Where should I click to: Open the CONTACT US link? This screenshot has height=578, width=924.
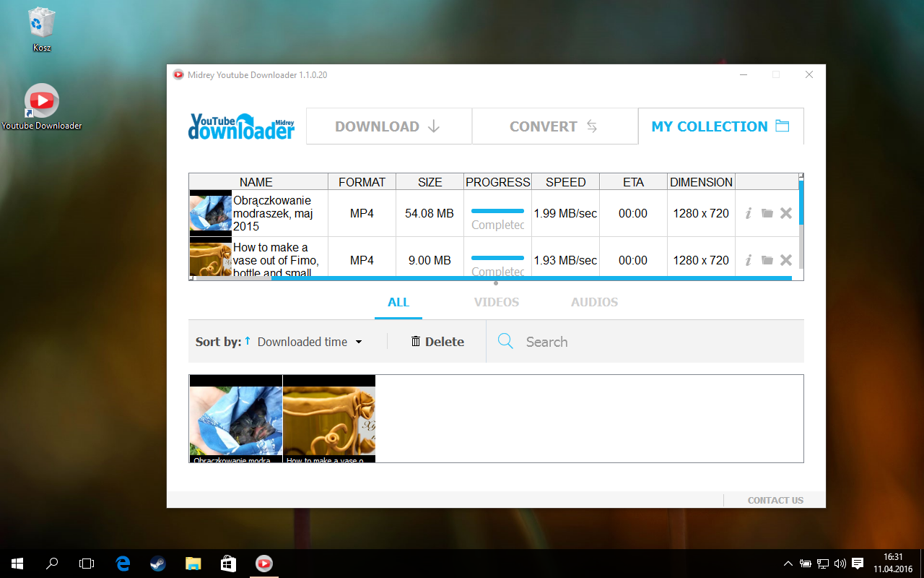[775, 500]
